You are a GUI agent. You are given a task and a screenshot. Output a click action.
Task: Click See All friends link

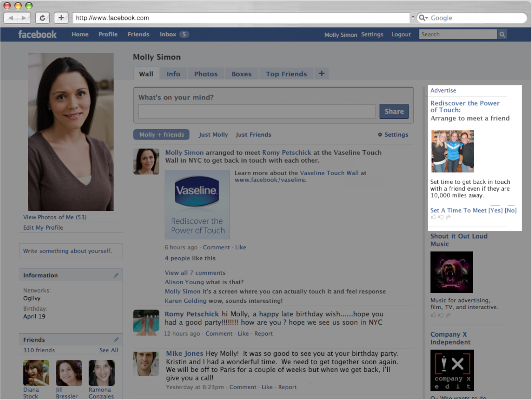pyautogui.click(x=109, y=350)
